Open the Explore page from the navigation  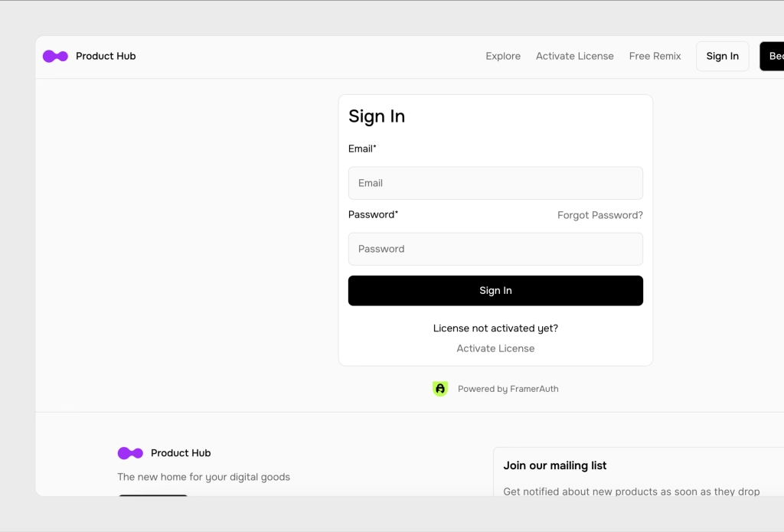[502, 56]
